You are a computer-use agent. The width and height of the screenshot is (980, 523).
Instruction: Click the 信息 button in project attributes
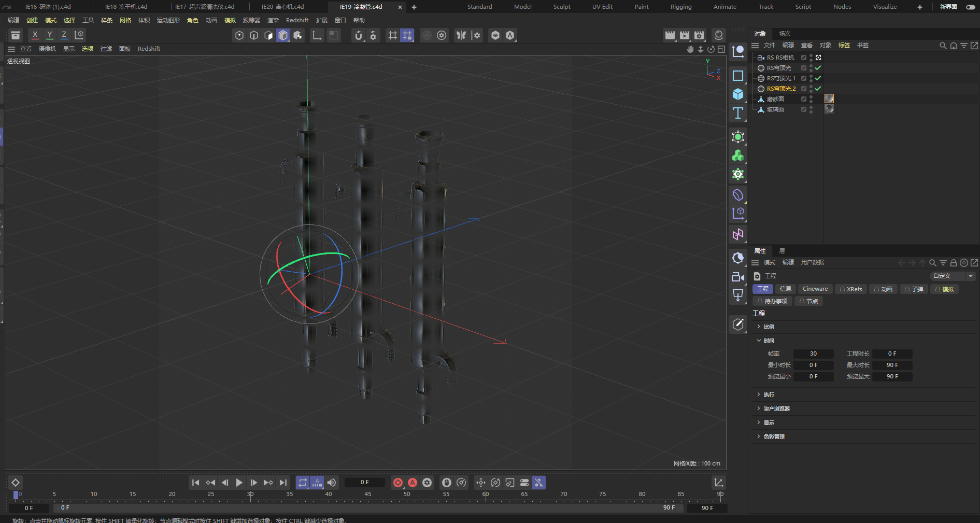coord(786,289)
